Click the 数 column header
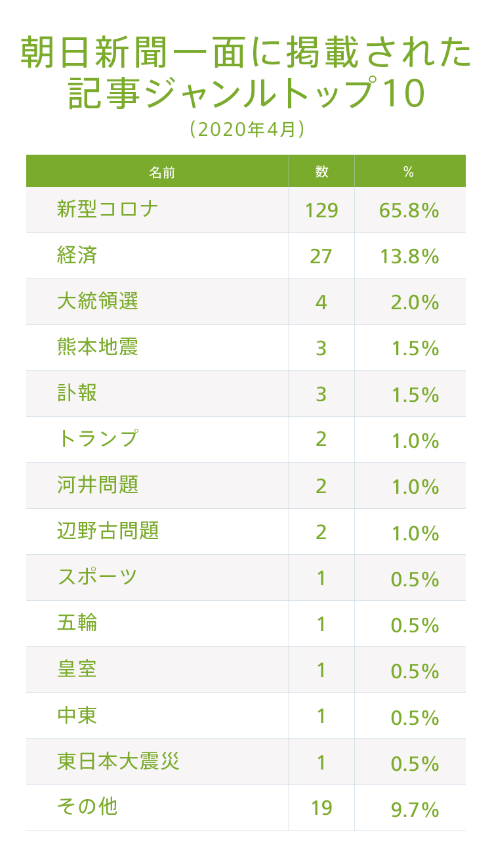Viewport: 492px width, 868px height. point(321,172)
